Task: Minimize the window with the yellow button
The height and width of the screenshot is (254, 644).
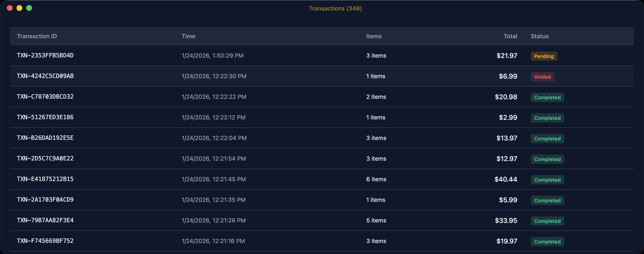Action: pos(19,8)
